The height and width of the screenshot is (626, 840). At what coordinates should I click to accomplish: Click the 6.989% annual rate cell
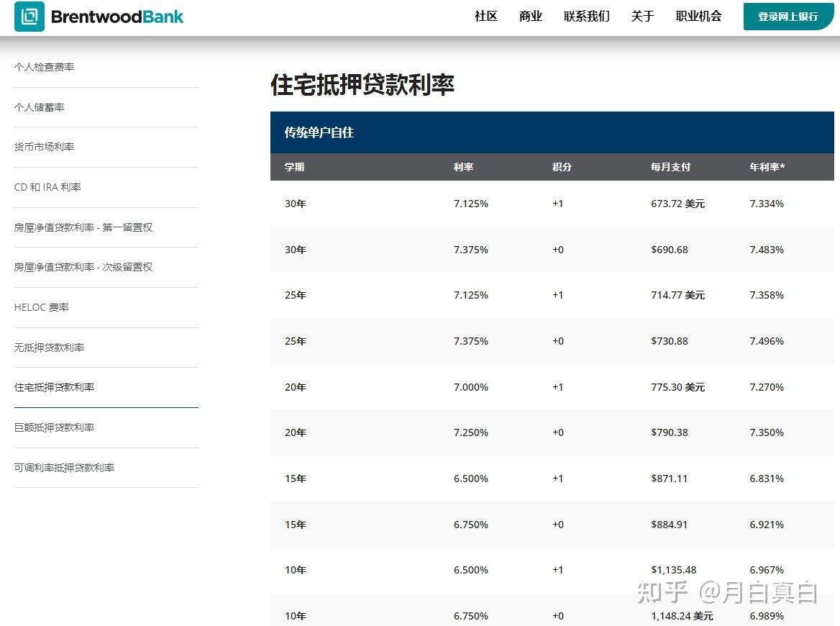coord(767,617)
